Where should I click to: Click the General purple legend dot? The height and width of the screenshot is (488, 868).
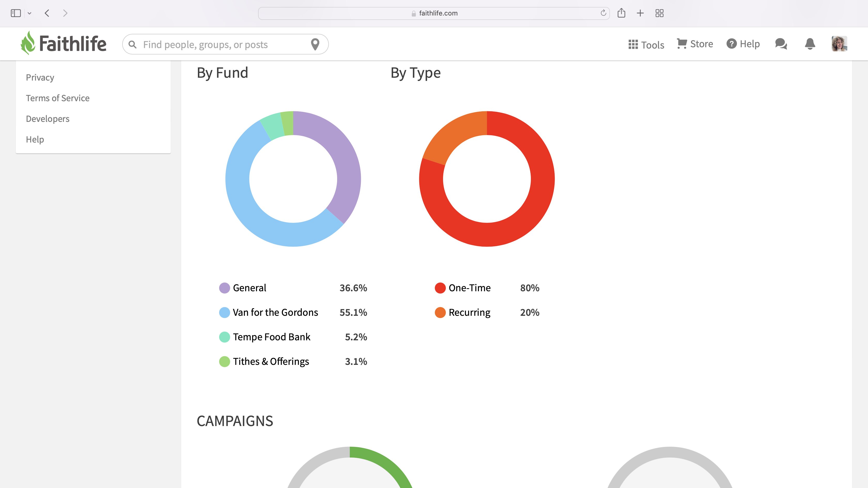224,288
